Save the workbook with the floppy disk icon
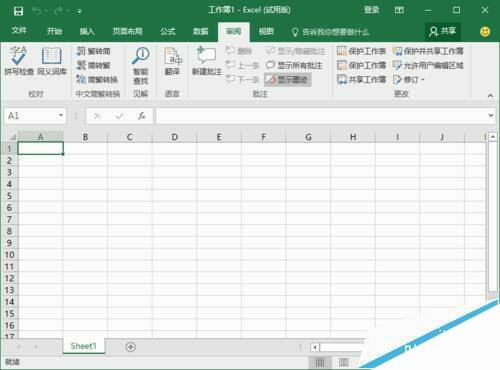This screenshot has width=500, height=370. click(x=18, y=11)
